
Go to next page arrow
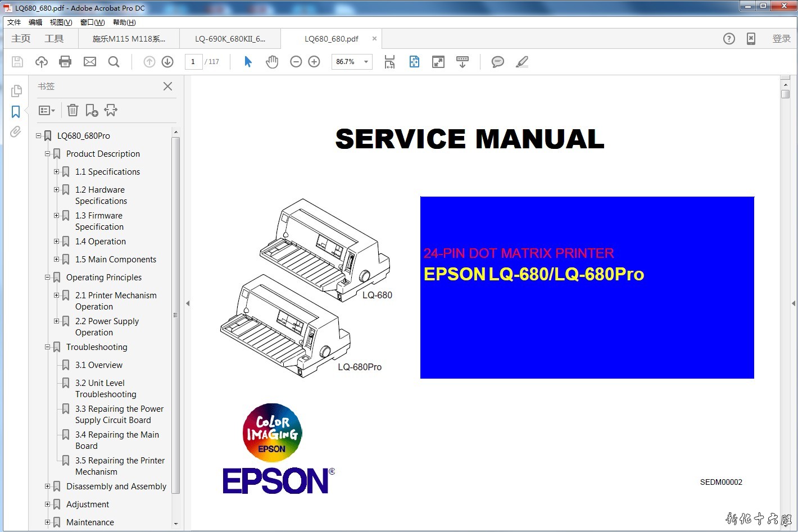click(167, 62)
